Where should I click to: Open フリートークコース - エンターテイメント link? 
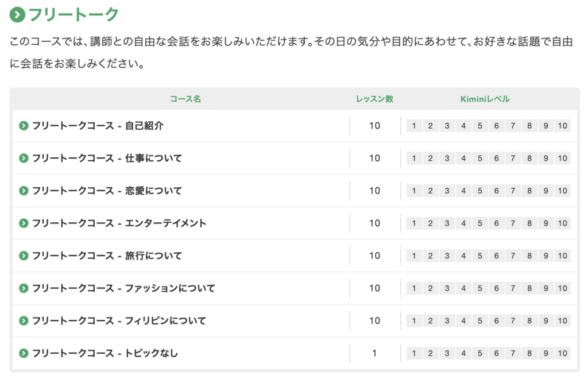click(119, 223)
